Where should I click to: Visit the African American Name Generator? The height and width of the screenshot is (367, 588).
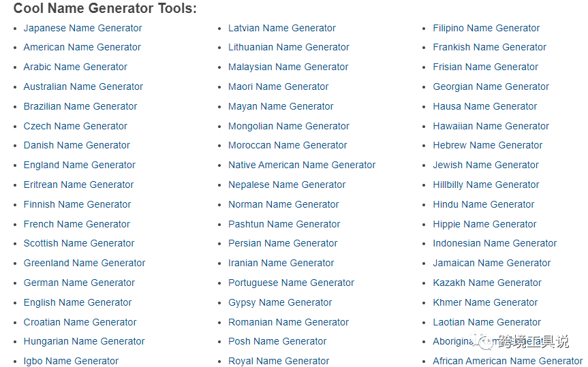click(x=508, y=361)
